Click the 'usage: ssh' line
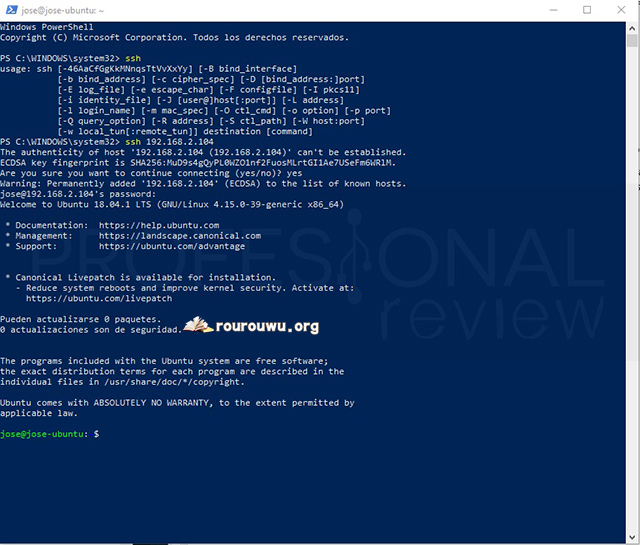 pyautogui.click(x=149, y=69)
